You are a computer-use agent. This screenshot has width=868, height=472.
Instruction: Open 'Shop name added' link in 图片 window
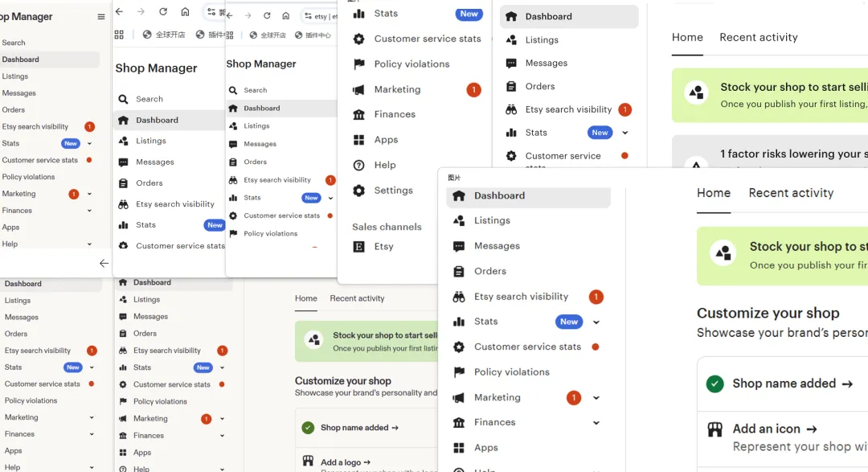pyautogui.click(x=792, y=384)
